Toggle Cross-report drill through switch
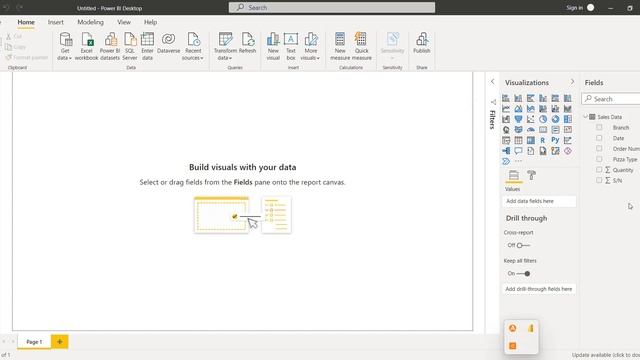The image size is (640, 360). click(x=523, y=245)
